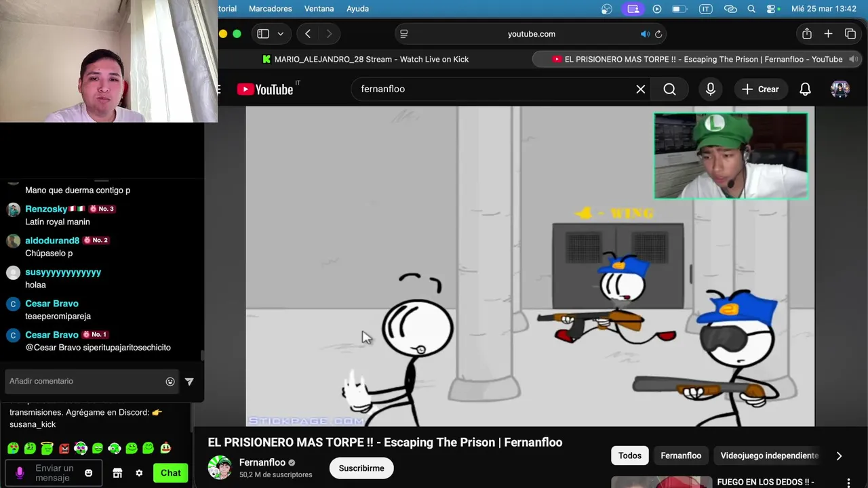Select the Fernanfloo filter chip

coord(681,455)
